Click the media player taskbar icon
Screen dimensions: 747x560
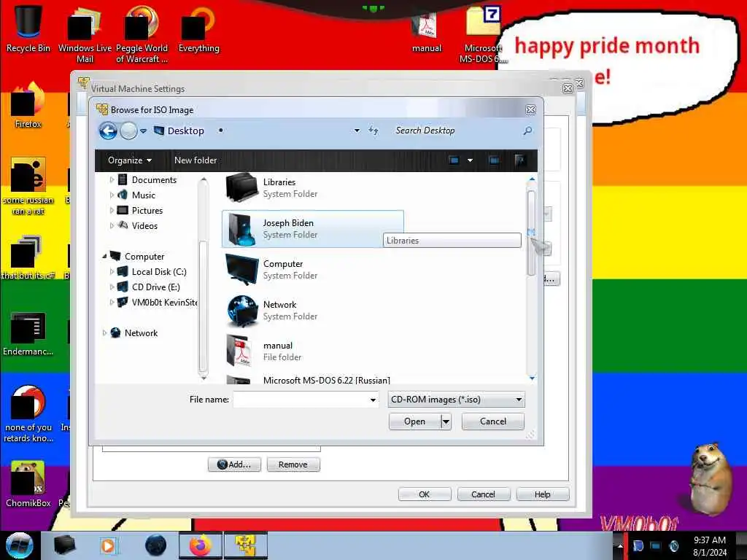108,545
